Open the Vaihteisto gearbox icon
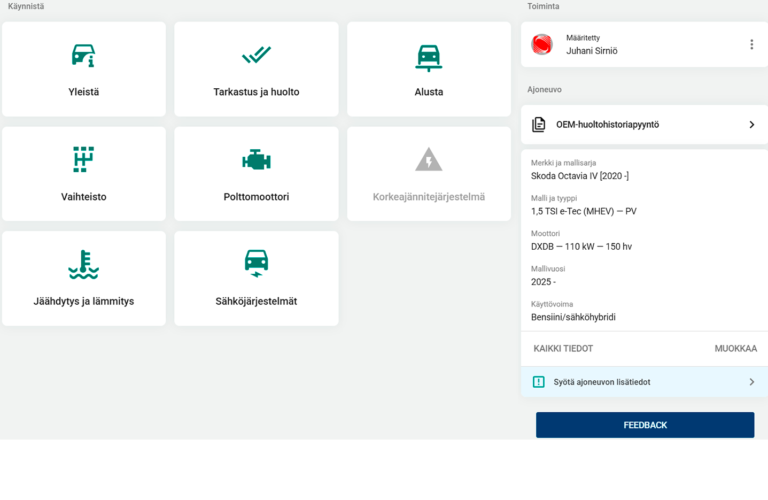 [83, 159]
